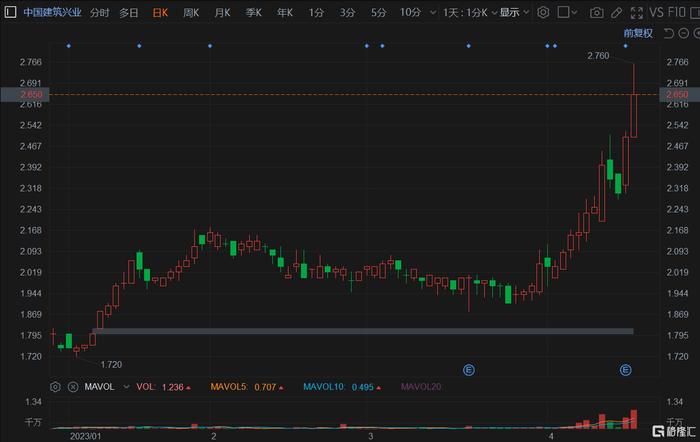Image resolution: width=700 pixels, height=442 pixels.
Task: Remove the MAVOL indicator with X icon
Action: (x=73, y=387)
